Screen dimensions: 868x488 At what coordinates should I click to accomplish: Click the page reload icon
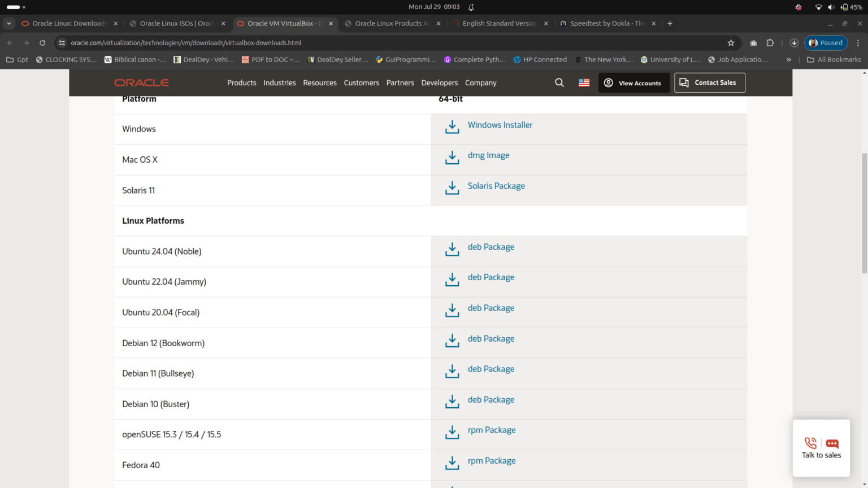[x=42, y=42]
